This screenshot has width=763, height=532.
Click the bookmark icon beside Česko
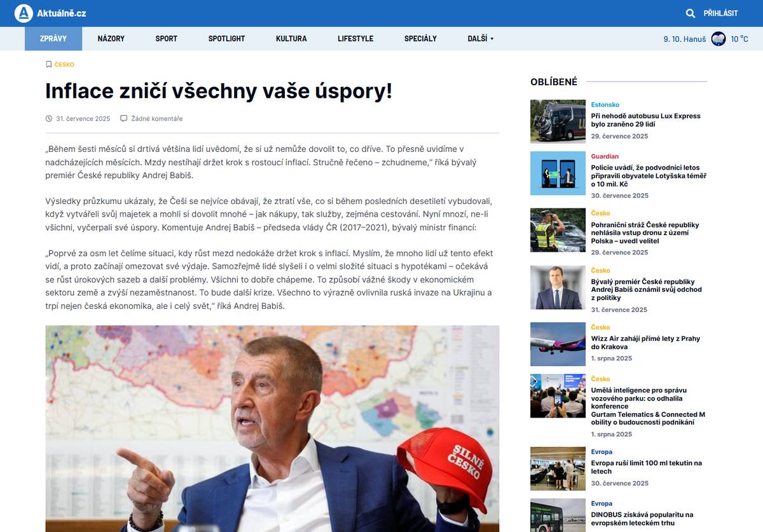[48, 64]
